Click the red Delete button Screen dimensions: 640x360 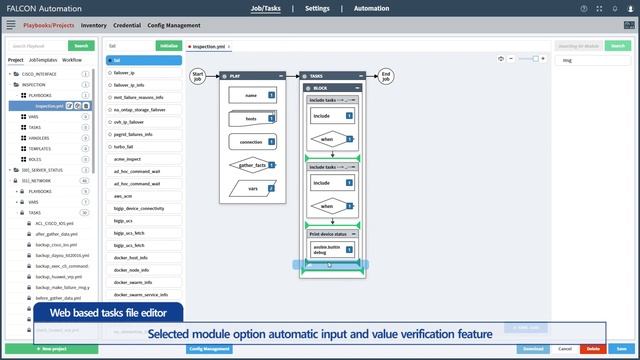coord(593,349)
